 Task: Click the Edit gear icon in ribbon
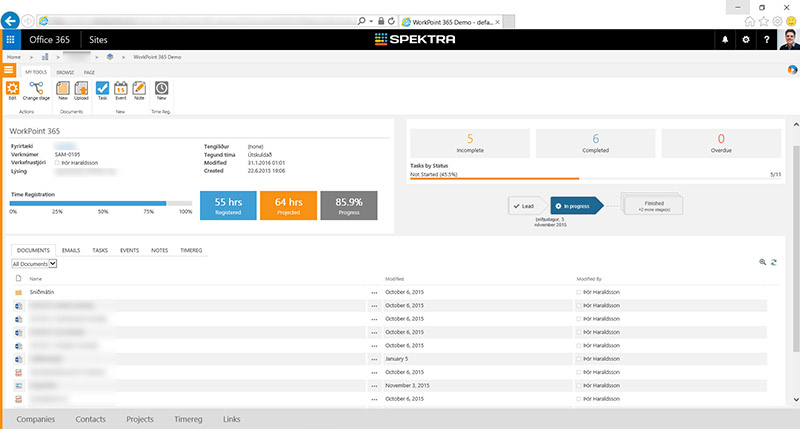pos(12,90)
